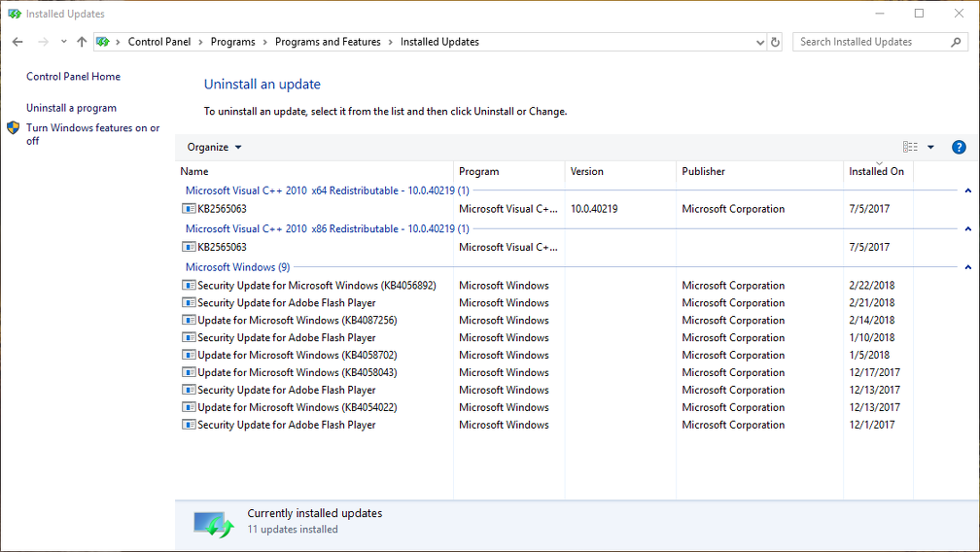Expand the address bar history dropdown

point(760,43)
